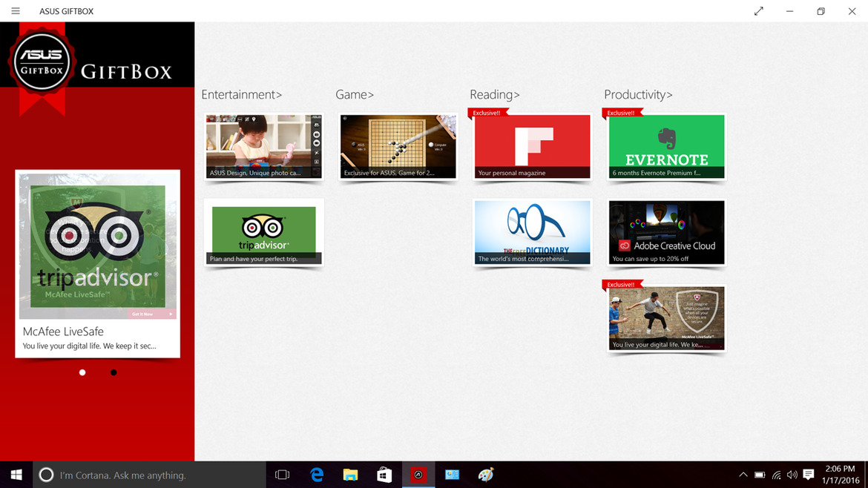Image resolution: width=868 pixels, height=488 pixels.
Task: Open The Free Dictionary tile
Action: click(532, 232)
